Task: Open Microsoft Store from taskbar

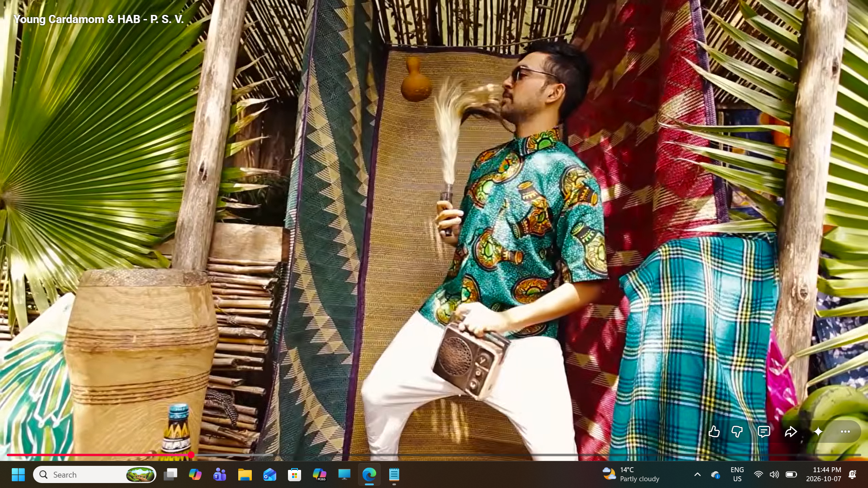Action: click(x=294, y=474)
